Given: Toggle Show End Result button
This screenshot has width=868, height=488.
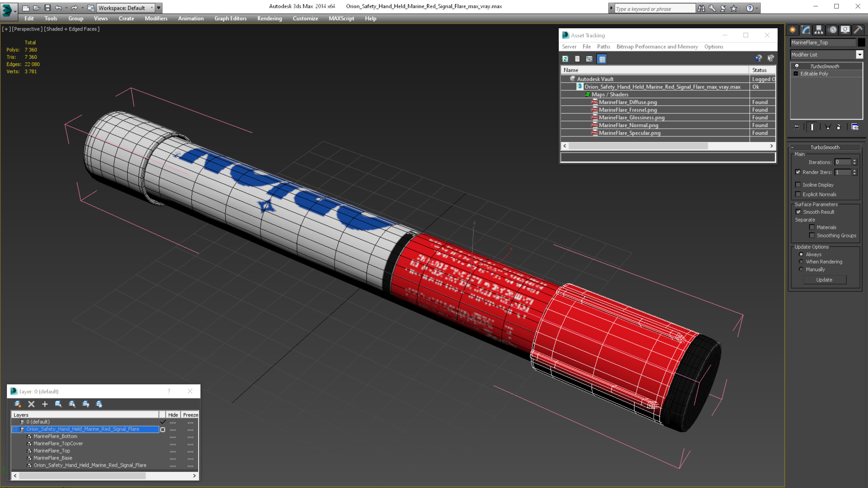Looking at the screenshot, I should coord(812,127).
